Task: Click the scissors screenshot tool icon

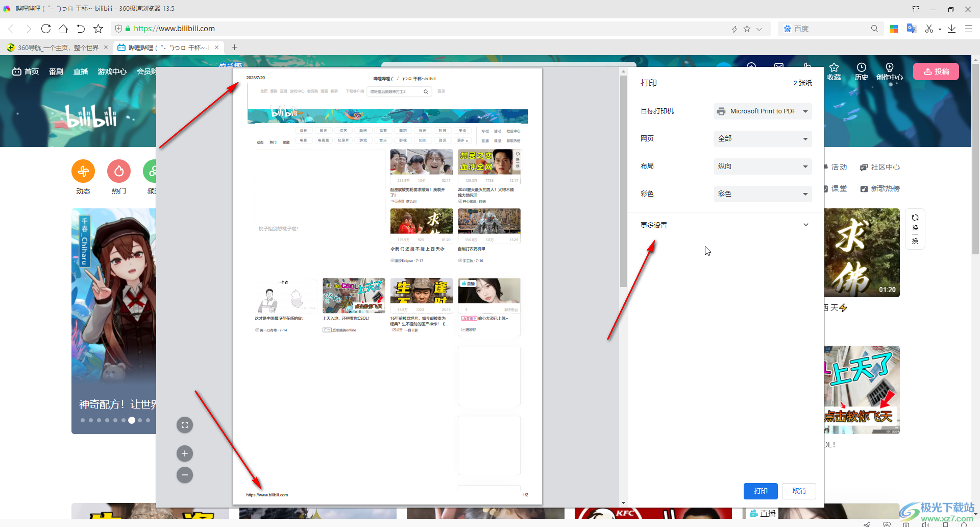Action: (929, 29)
